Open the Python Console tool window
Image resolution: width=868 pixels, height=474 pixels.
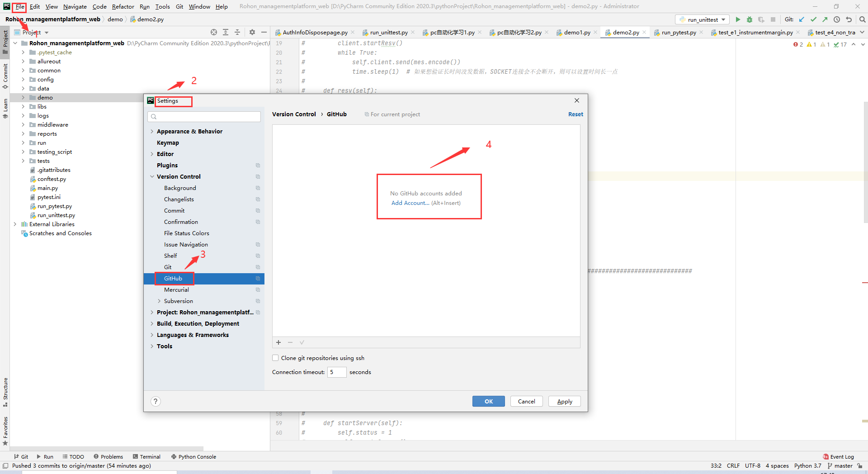193,457
